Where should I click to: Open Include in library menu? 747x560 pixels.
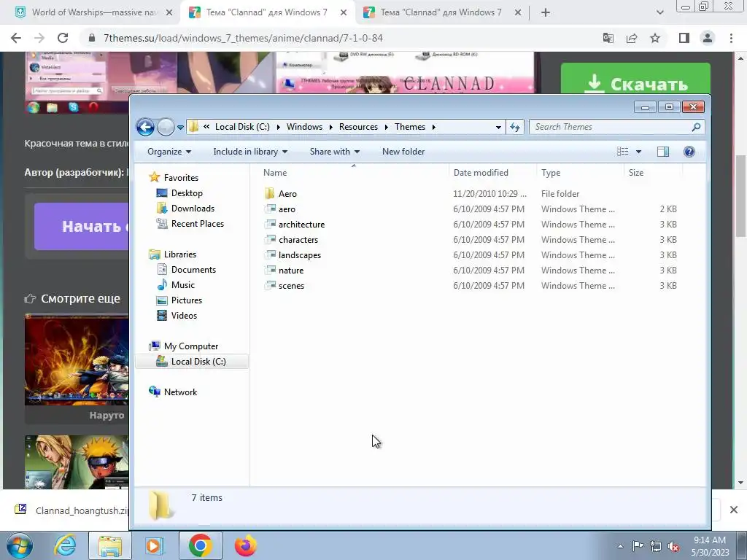click(250, 152)
